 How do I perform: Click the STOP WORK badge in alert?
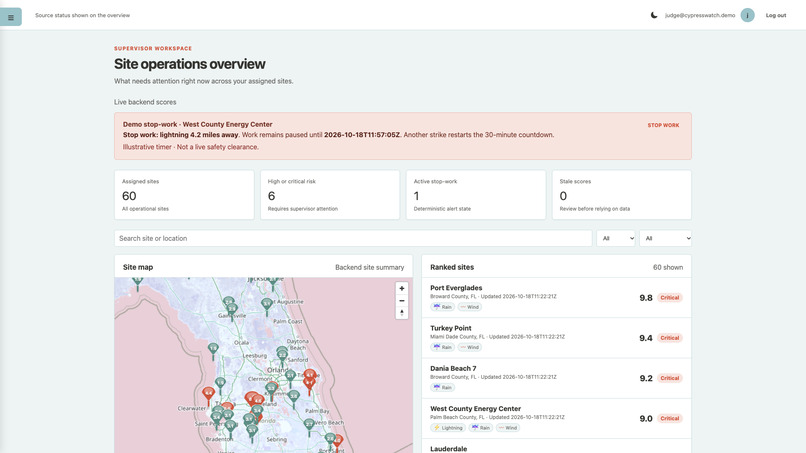(x=663, y=125)
